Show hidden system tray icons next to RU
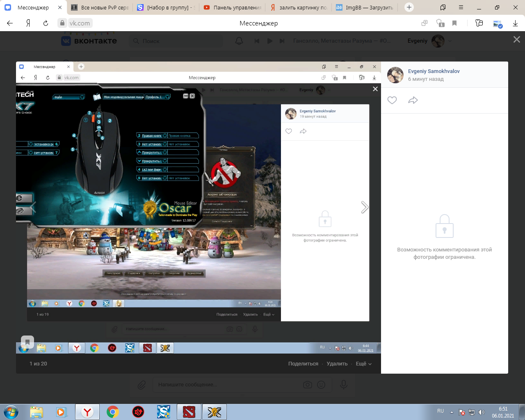Viewport: 525px width, 420px height. tap(452, 412)
